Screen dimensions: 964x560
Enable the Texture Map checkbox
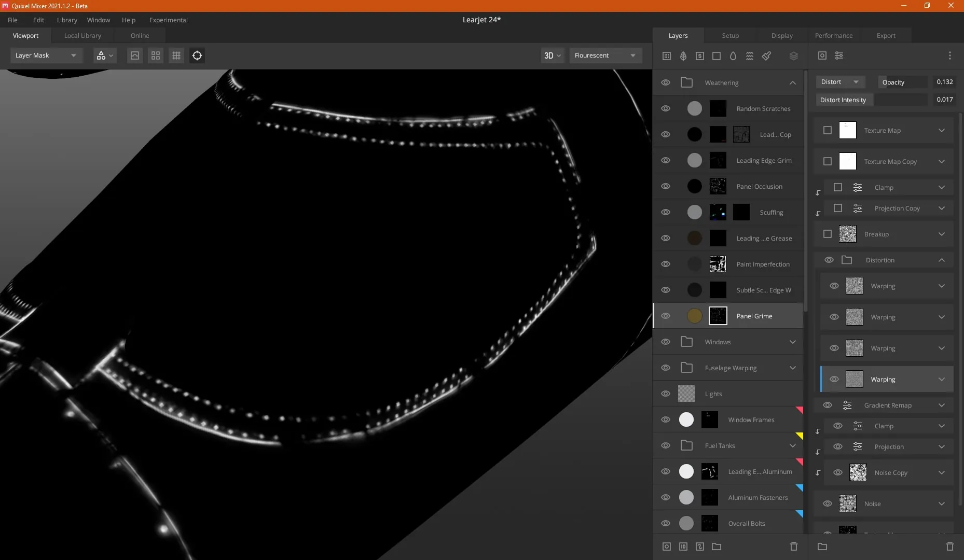(x=828, y=130)
